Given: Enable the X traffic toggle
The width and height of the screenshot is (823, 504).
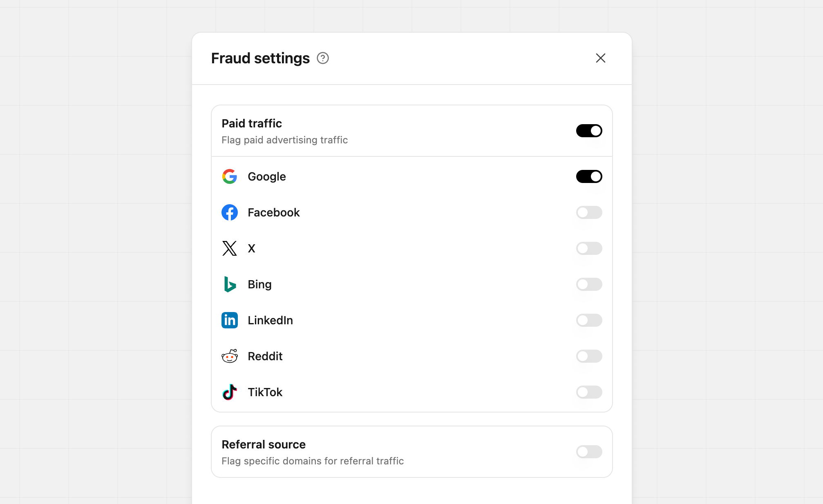Looking at the screenshot, I should click(589, 248).
